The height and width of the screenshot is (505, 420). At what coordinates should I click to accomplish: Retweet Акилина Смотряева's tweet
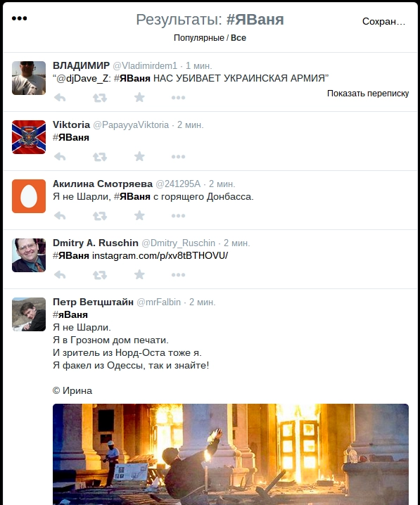point(100,216)
